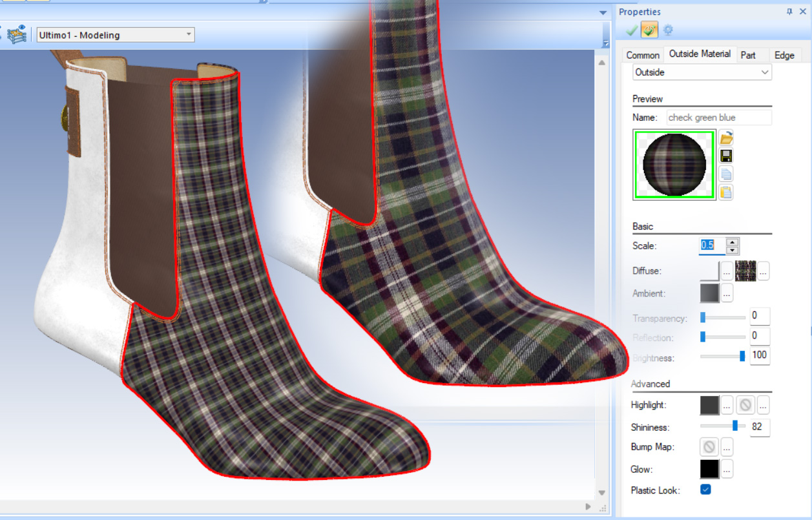
Task: Click the load material folder icon
Action: pos(726,138)
